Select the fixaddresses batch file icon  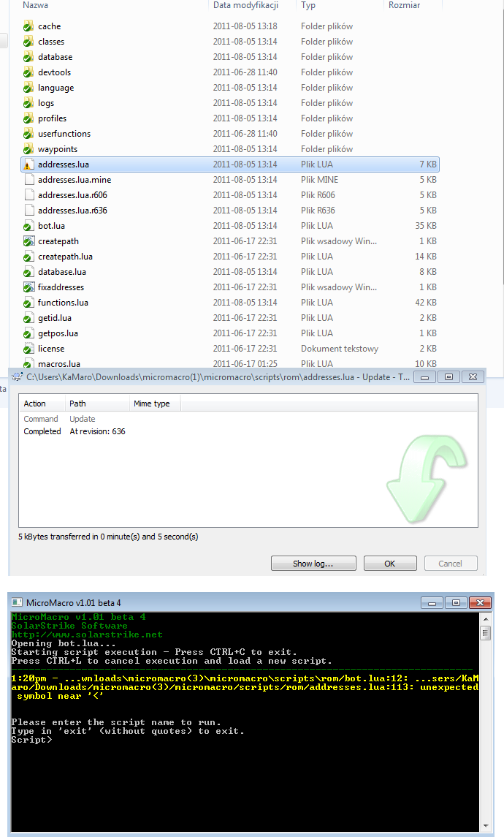pyautogui.click(x=28, y=287)
